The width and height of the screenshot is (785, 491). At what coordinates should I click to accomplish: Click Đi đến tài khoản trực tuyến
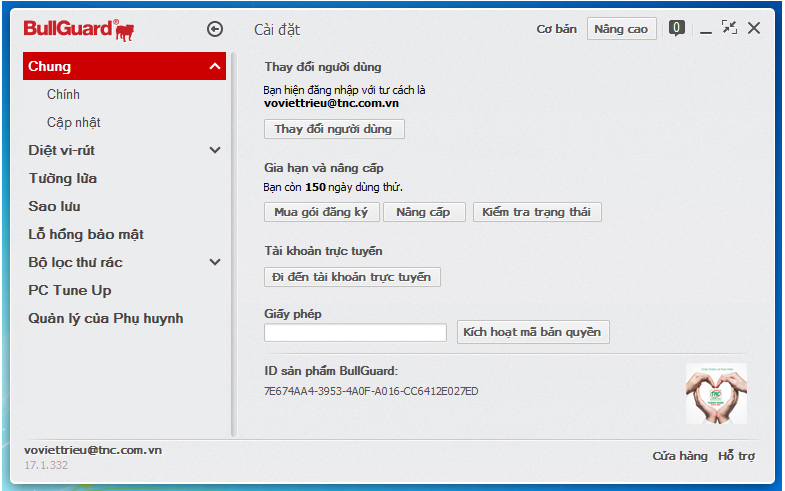click(352, 277)
